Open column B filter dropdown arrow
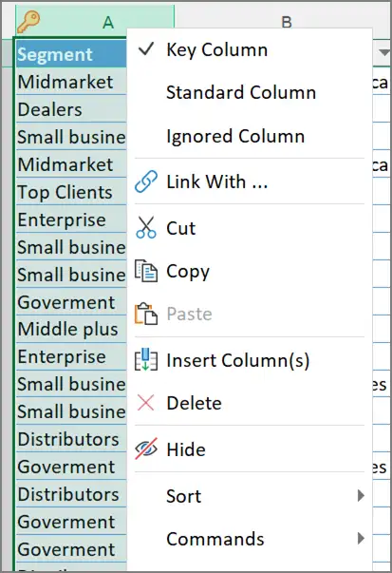 383,52
